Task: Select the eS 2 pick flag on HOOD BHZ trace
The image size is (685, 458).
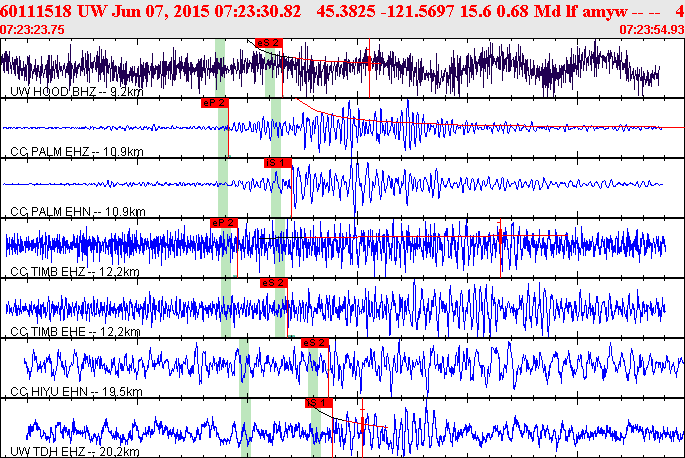Action: [x=269, y=43]
